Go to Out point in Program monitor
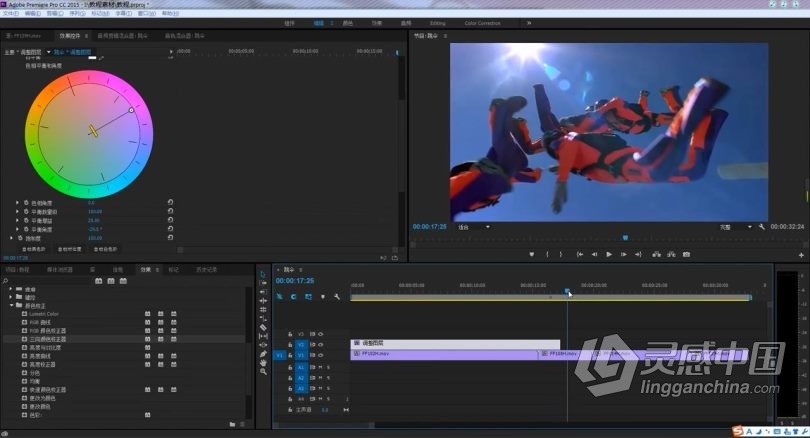The width and height of the screenshot is (810, 438). [638, 254]
